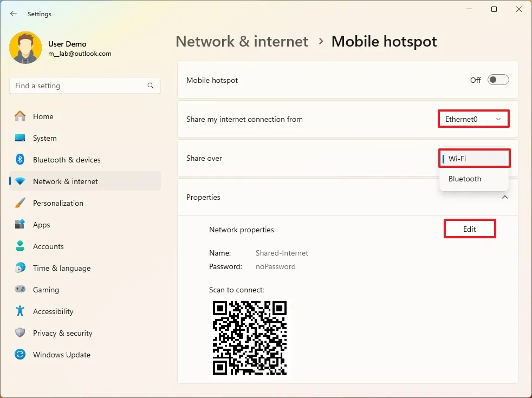The image size is (532, 398).
Task: Open the Apps icon in sidebar
Action: [x=20, y=225]
